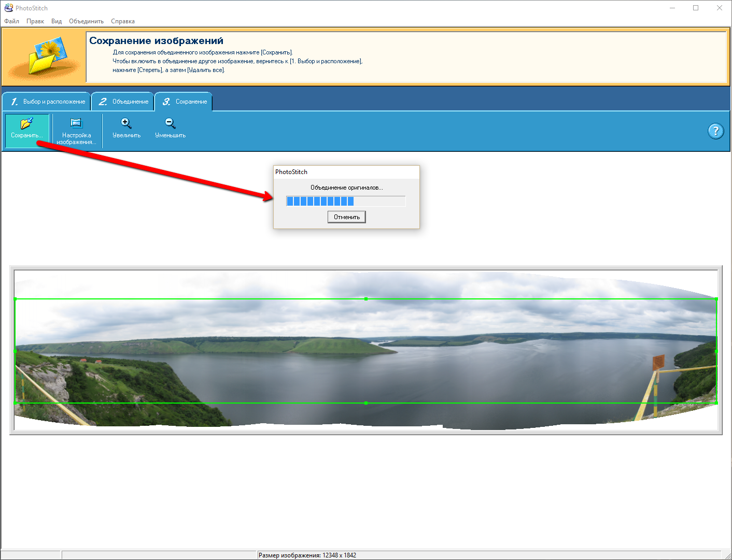
Task: Open the Файл menu
Action: tap(11, 21)
